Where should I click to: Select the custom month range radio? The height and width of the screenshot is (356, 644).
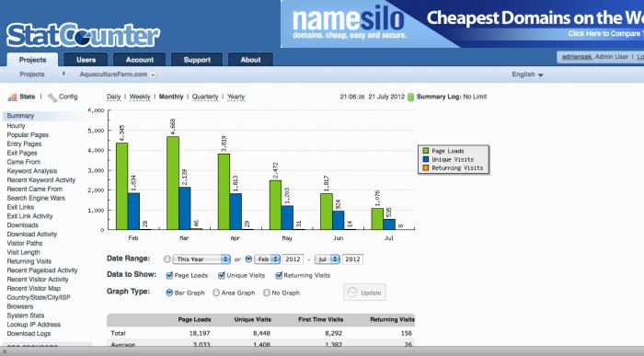(x=248, y=259)
